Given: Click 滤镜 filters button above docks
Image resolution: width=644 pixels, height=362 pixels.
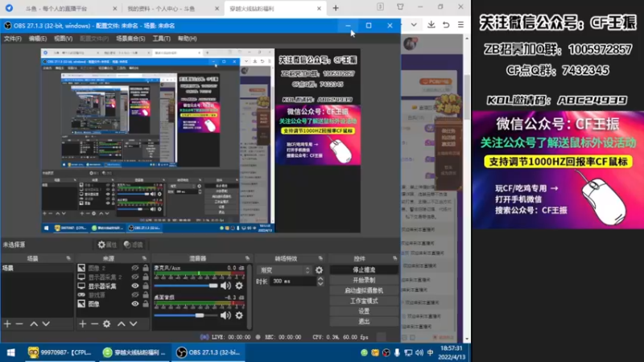Looking at the screenshot, I should point(134,245).
